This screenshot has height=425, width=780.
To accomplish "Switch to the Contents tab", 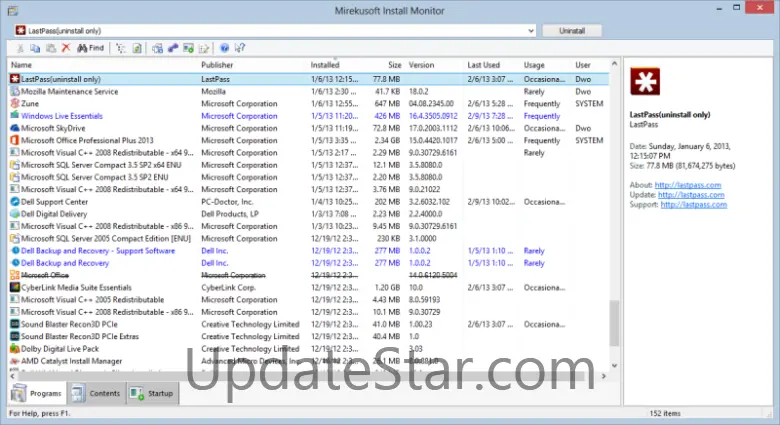I will pos(97,393).
